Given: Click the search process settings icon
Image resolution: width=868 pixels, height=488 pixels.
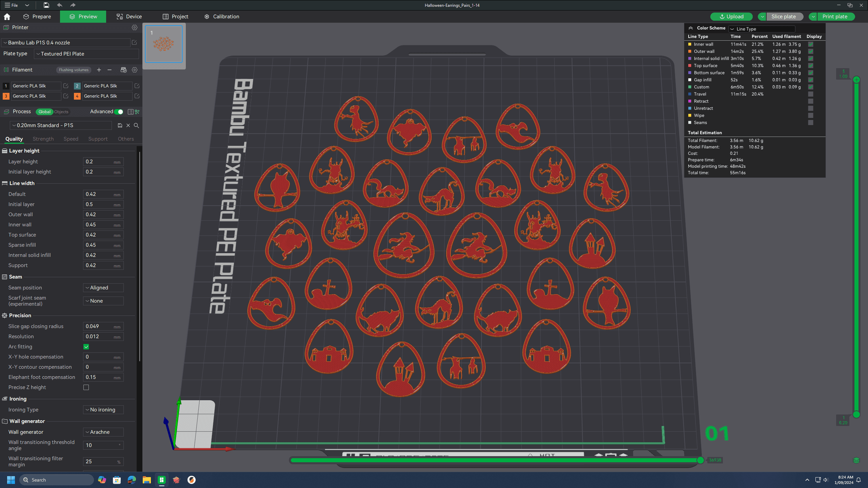Looking at the screenshot, I should (x=137, y=125).
